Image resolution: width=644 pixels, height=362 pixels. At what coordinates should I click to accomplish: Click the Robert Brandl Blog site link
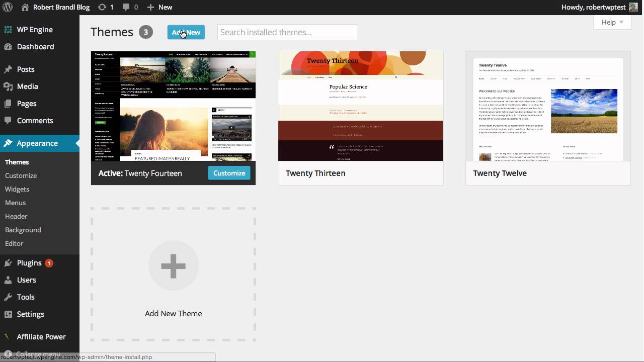click(x=55, y=7)
